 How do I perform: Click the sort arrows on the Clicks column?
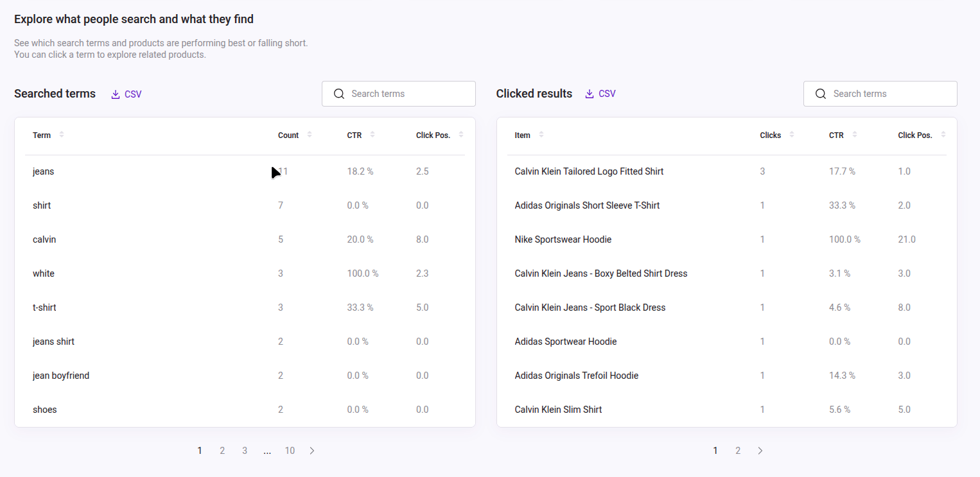click(792, 135)
